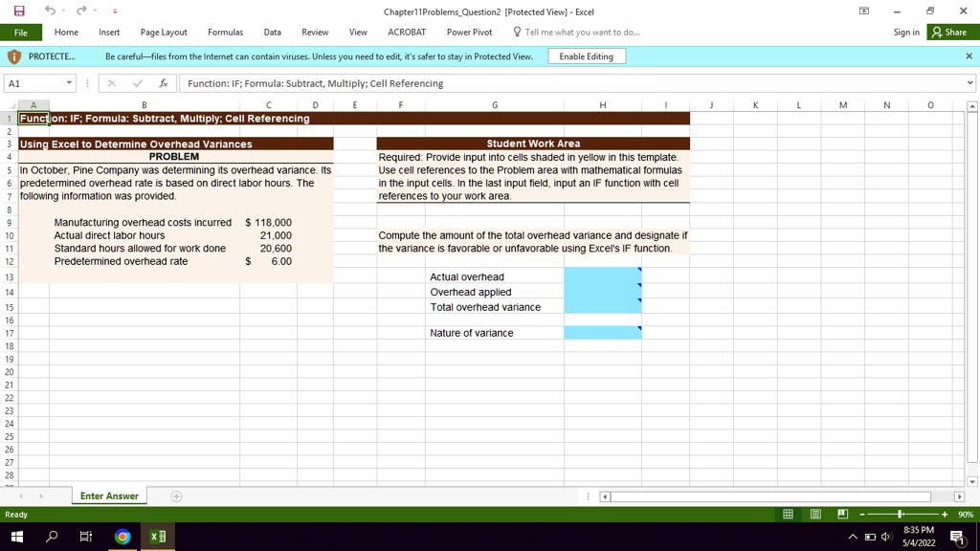Screen dimensions: 980x551
Task: Increase zoom with the zoom slider
Action: (946, 514)
